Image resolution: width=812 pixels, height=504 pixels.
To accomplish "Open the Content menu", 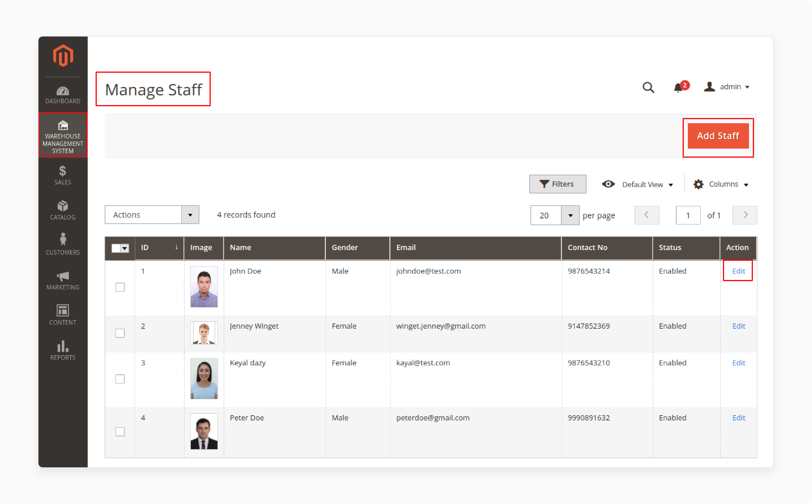I will 63,315.
